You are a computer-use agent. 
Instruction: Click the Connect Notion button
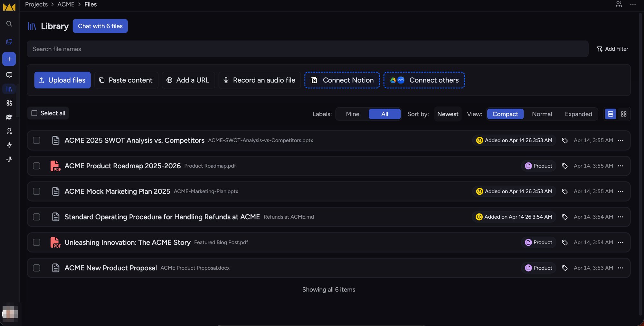click(x=342, y=80)
